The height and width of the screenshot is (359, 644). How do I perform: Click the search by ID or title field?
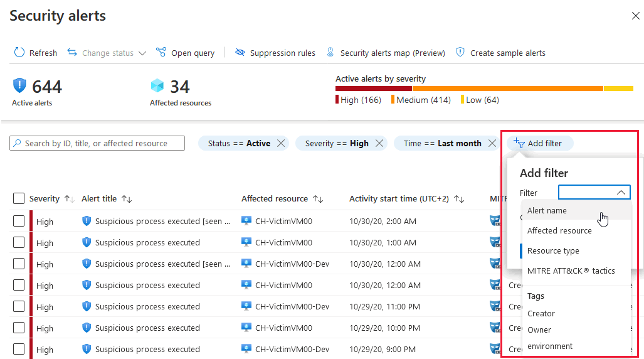point(97,143)
